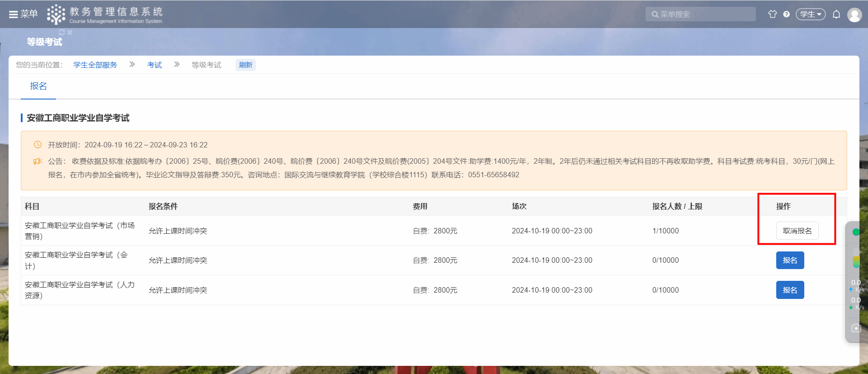The height and width of the screenshot is (374, 868).
Task: Go to the 考试 breadcrumb link
Action: (x=154, y=65)
